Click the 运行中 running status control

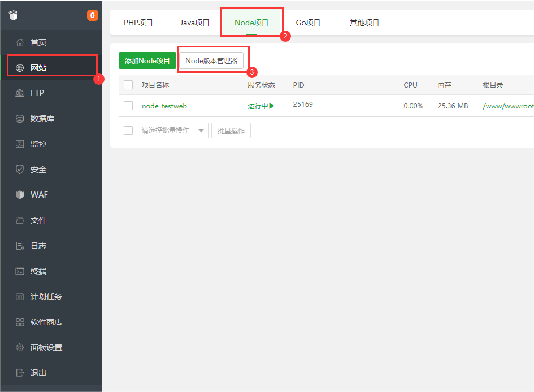tap(261, 106)
